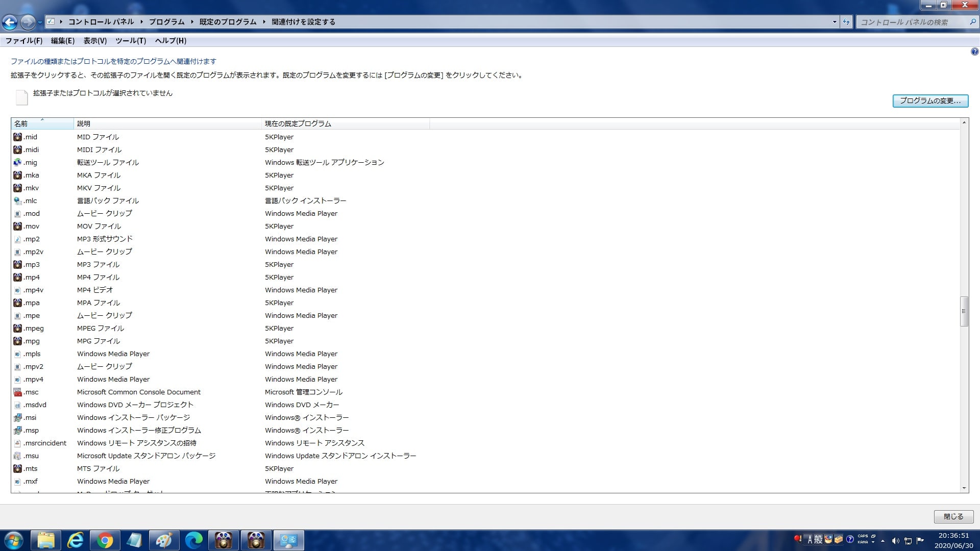Screen dimensions: 980x551
Task: Open the Paint palette taskbar icon
Action: tap(164, 540)
